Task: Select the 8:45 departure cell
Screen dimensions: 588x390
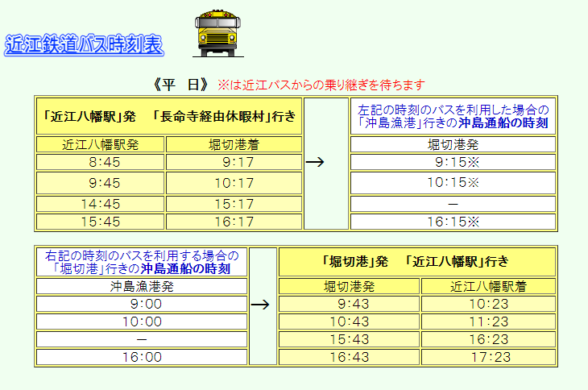Action: (100, 162)
